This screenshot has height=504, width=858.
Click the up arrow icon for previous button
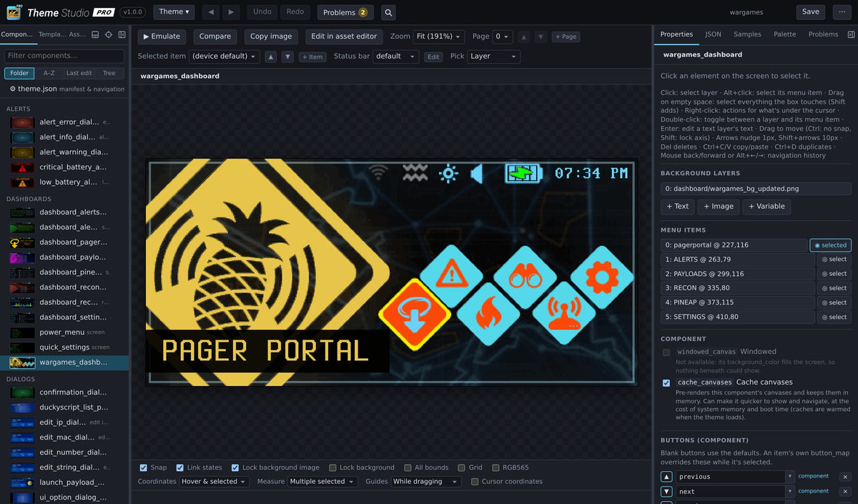[x=666, y=477]
